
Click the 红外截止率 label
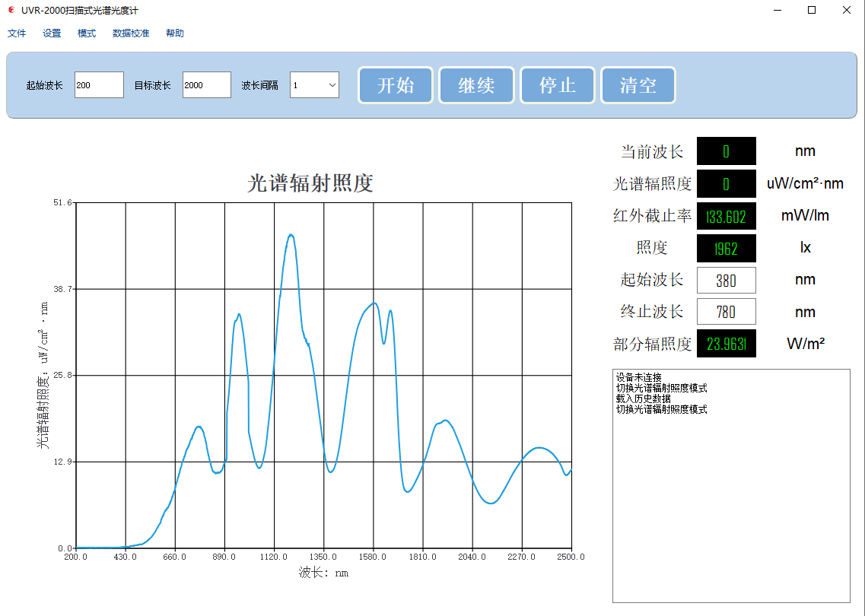point(652,216)
